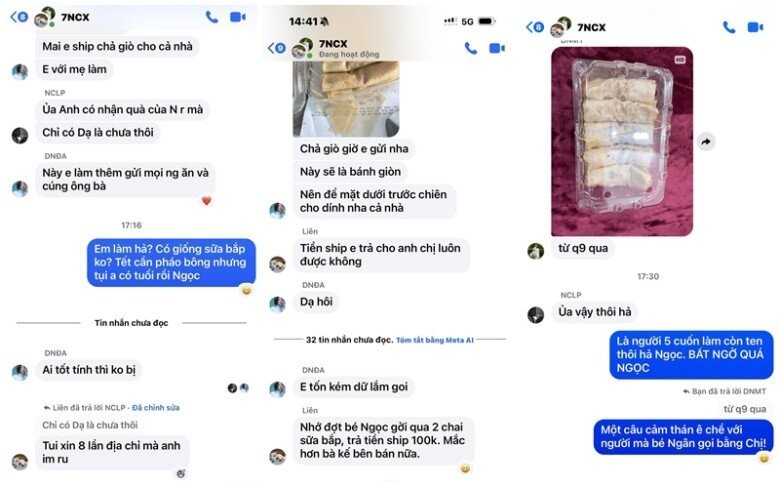Viewport: 780px width, 488px height.
Task: Tap the phone call icon in the middle chat
Action: click(x=471, y=48)
